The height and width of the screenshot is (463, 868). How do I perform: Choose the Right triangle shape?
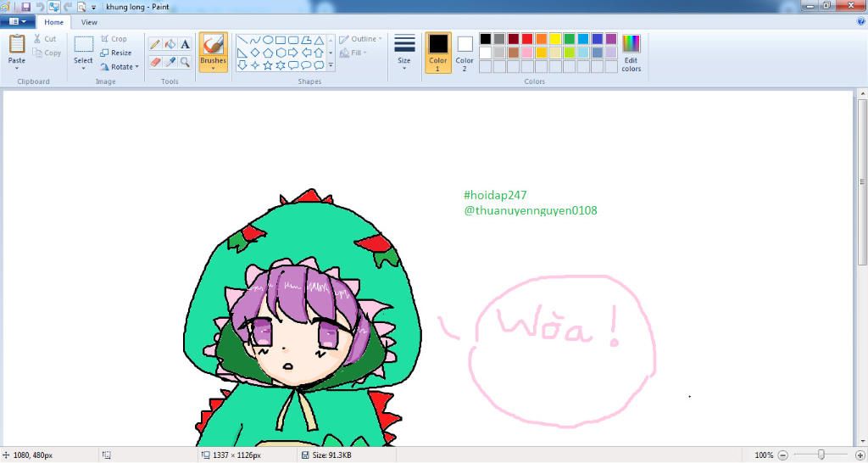(x=242, y=53)
